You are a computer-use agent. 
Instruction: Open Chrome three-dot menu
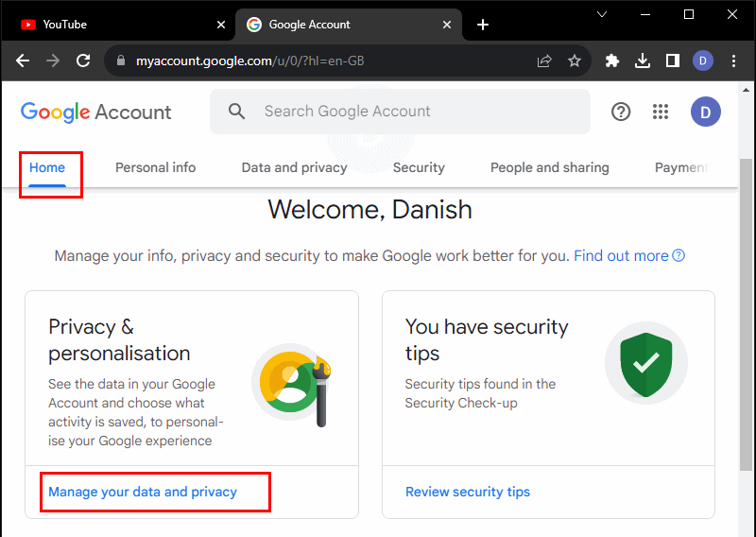click(x=734, y=61)
